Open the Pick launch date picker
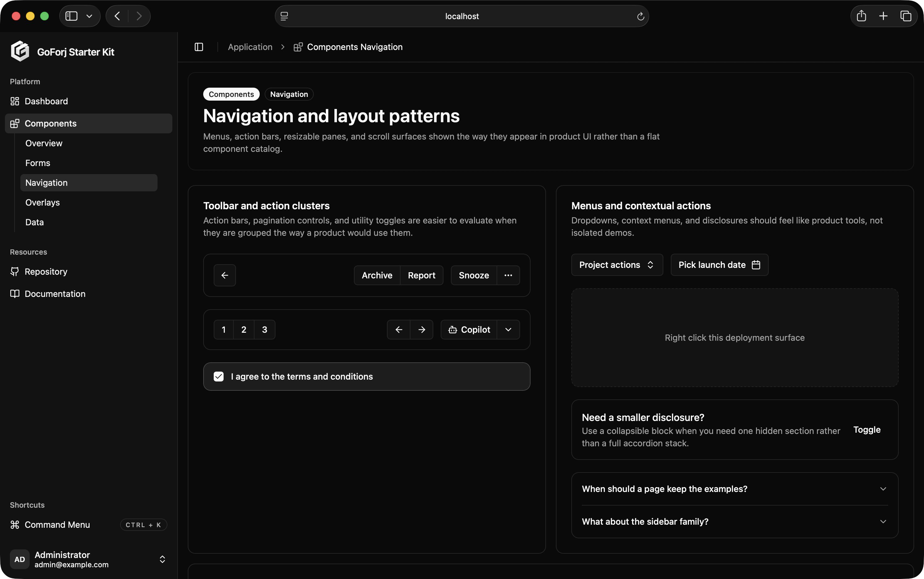The height and width of the screenshot is (579, 924). point(720,265)
